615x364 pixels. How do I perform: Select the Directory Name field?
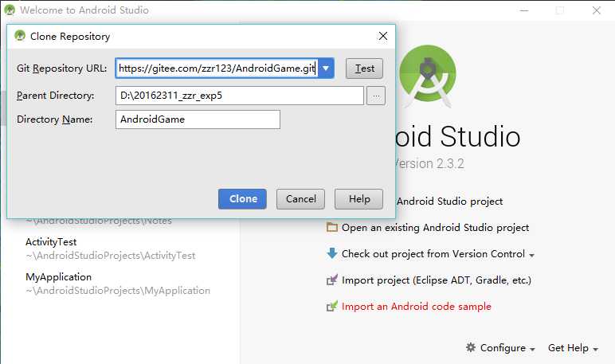198,119
